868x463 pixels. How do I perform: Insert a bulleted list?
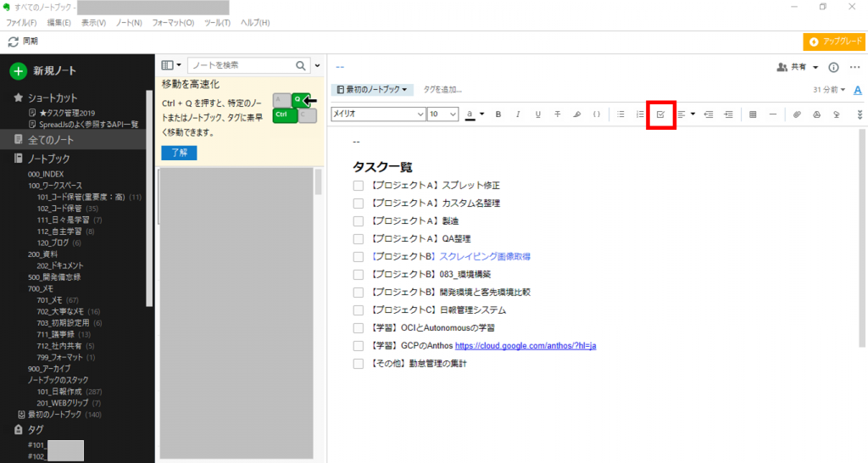coord(620,114)
